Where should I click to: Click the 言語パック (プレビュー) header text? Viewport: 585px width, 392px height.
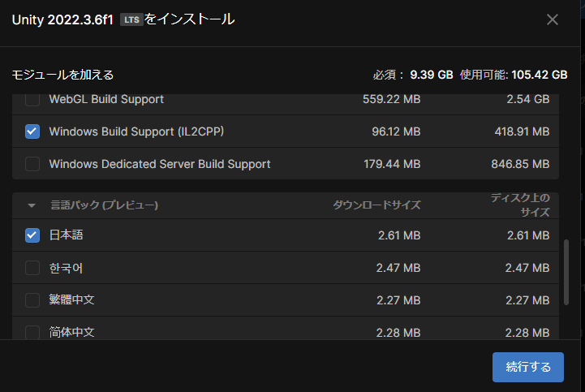point(105,205)
